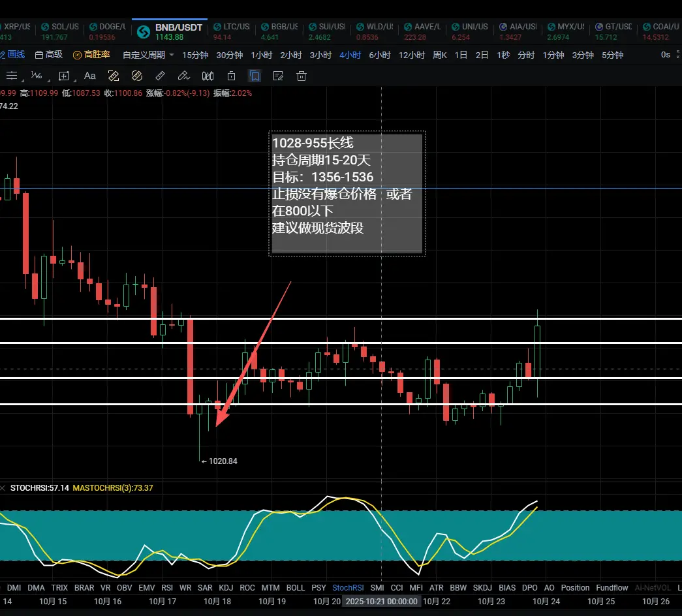This screenshot has width=682, height=616.
Task: Switch to the 1分钟 timeframe
Action: point(553,55)
